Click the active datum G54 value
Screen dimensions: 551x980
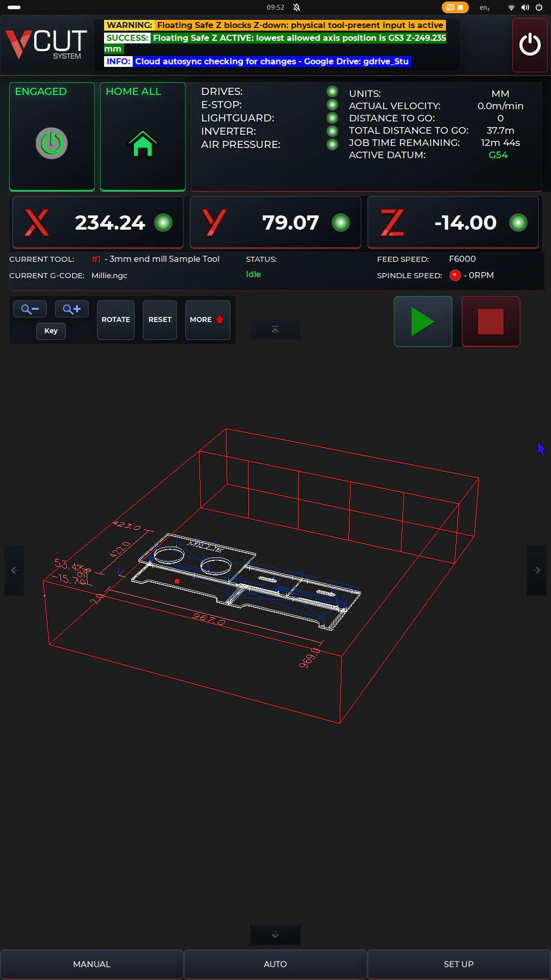click(x=498, y=155)
